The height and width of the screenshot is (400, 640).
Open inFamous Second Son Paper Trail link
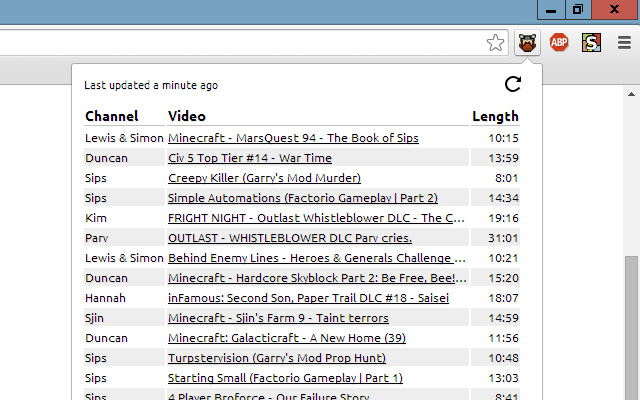click(308, 298)
